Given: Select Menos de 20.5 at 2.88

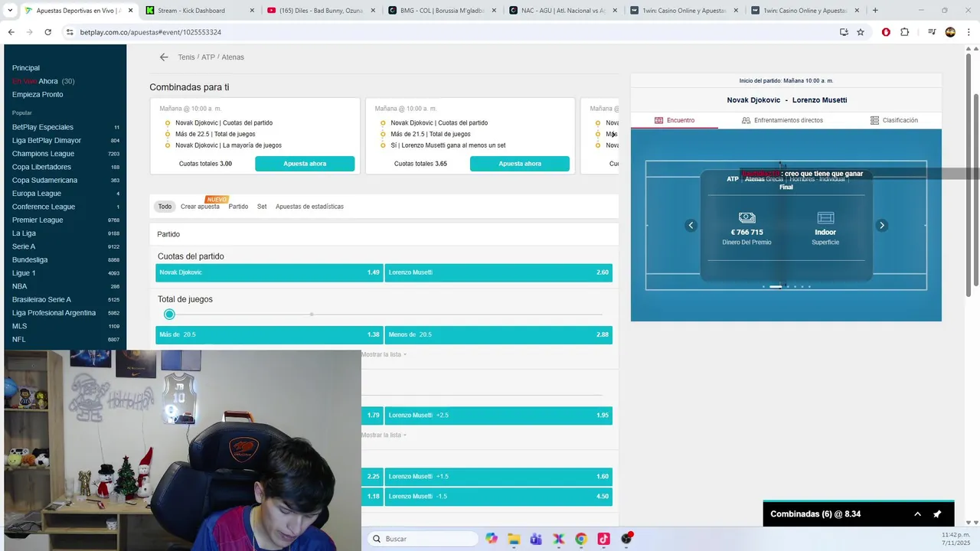Looking at the screenshot, I should click(498, 334).
